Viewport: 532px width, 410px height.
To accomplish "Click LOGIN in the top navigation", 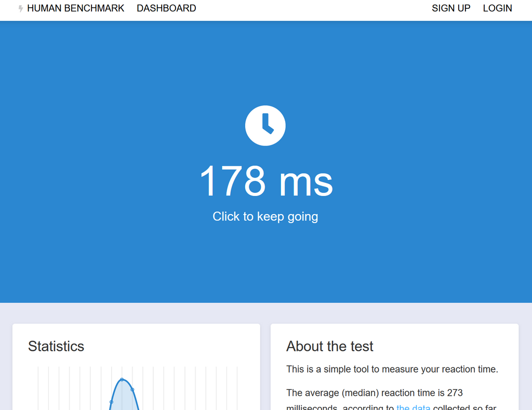I will point(497,8).
